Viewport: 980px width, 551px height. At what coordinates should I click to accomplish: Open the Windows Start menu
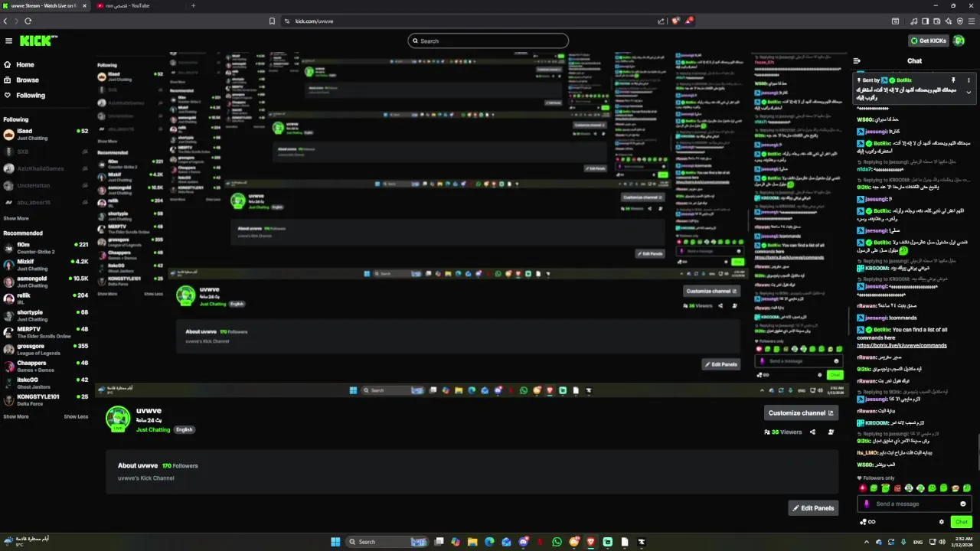[x=335, y=542]
